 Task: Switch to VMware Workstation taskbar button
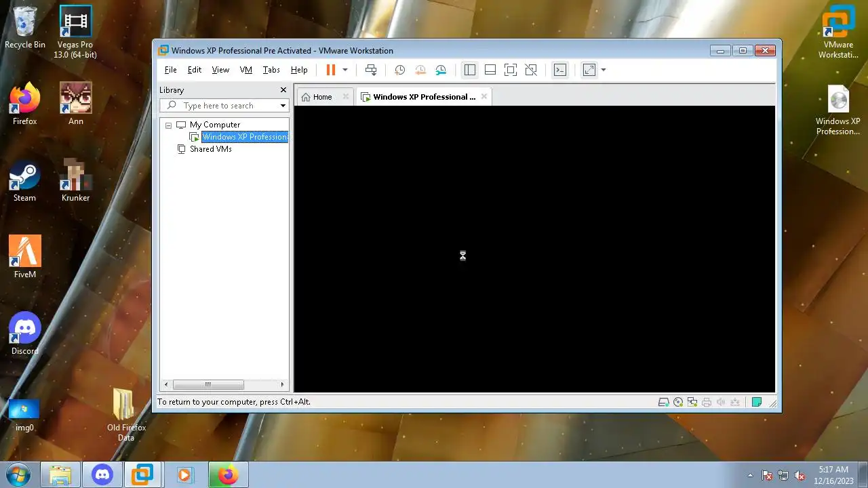tap(142, 475)
